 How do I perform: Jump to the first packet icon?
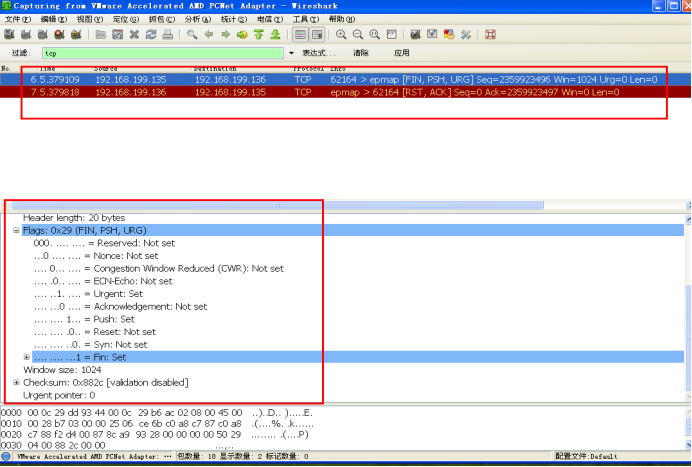tap(259, 34)
